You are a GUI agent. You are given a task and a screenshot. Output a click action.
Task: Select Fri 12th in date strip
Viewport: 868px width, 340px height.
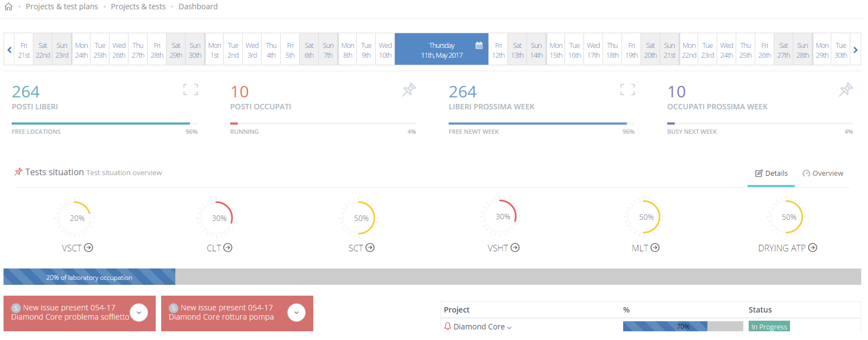click(498, 50)
